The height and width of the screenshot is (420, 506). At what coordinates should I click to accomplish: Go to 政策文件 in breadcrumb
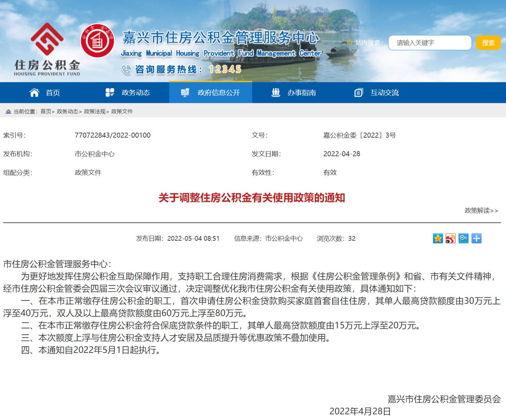click(x=122, y=112)
